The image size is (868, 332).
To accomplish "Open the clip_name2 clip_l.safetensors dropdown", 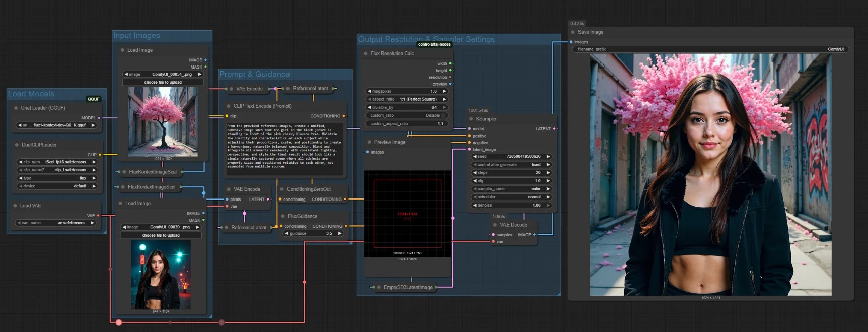I will [x=57, y=170].
